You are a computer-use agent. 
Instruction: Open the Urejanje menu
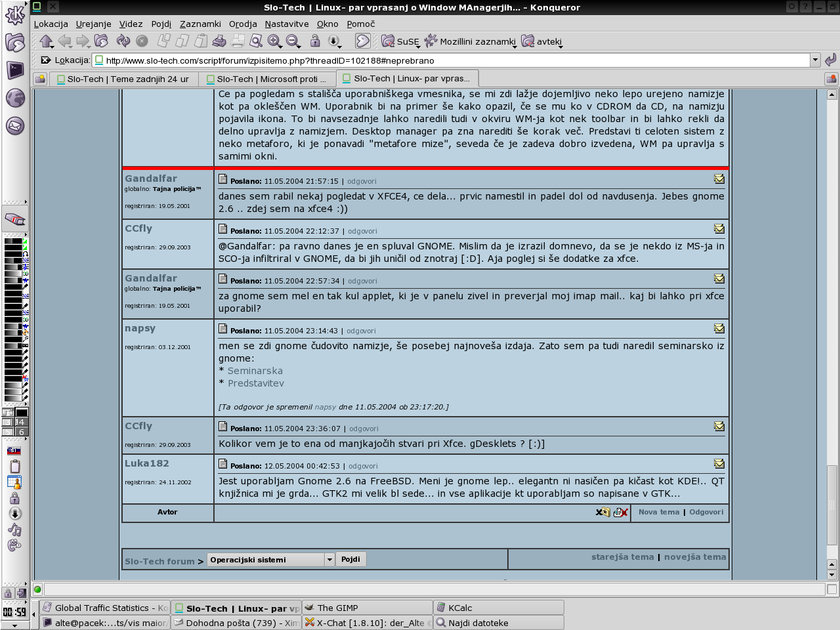point(93,24)
